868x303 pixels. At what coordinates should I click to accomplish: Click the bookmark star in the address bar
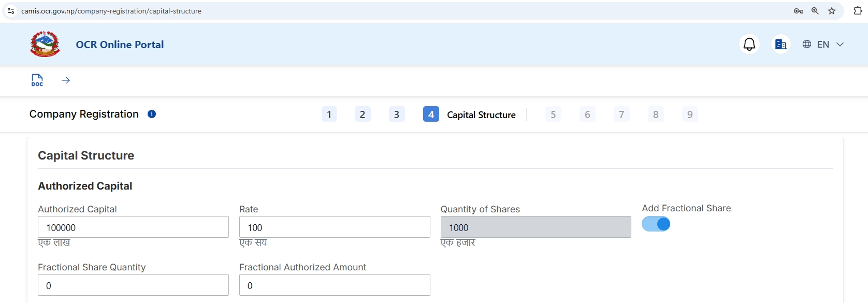click(832, 11)
